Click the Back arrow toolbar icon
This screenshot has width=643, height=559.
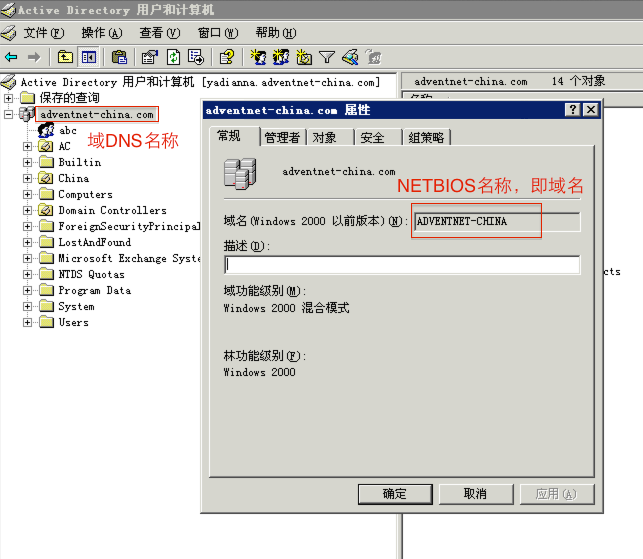click(11, 57)
